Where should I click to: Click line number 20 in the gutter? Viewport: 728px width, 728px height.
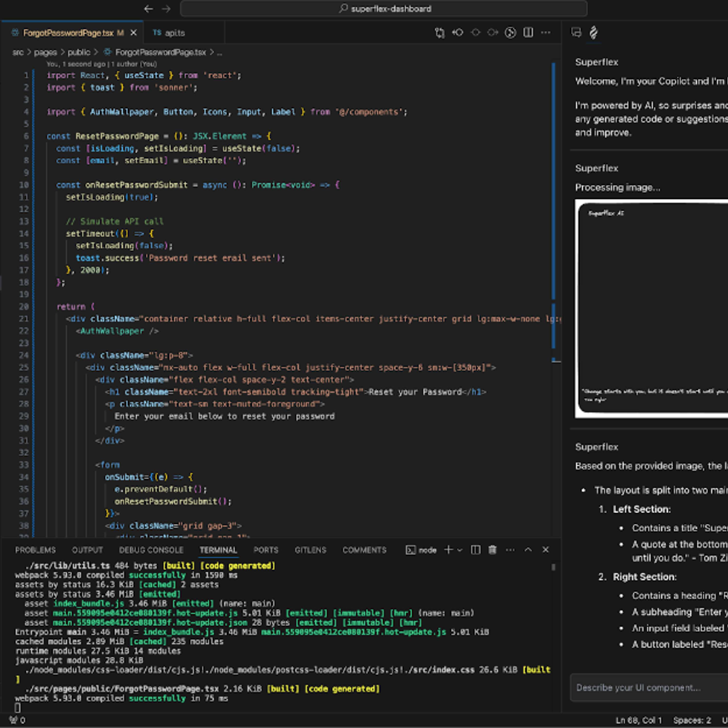(x=24, y=307)
